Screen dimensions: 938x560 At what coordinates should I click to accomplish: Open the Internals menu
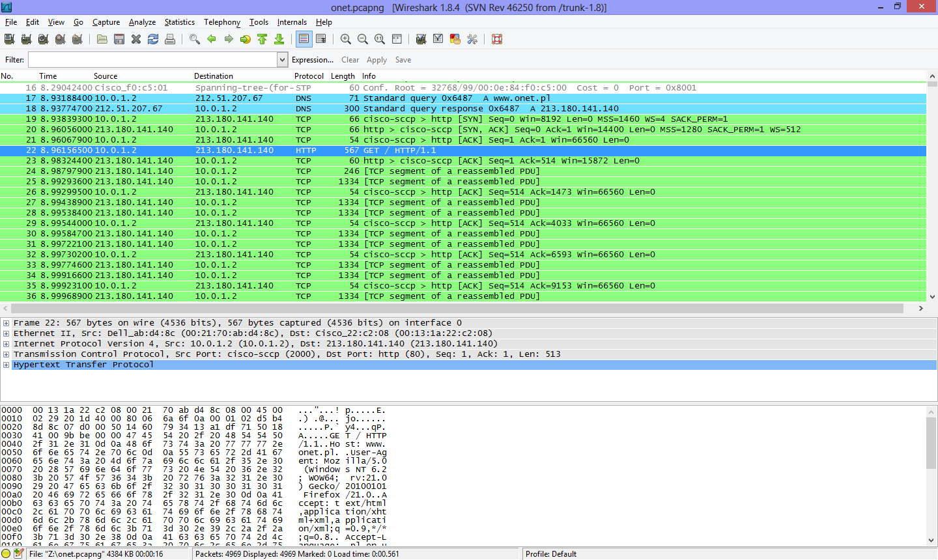pyautogui.click(x=292, y=22)
